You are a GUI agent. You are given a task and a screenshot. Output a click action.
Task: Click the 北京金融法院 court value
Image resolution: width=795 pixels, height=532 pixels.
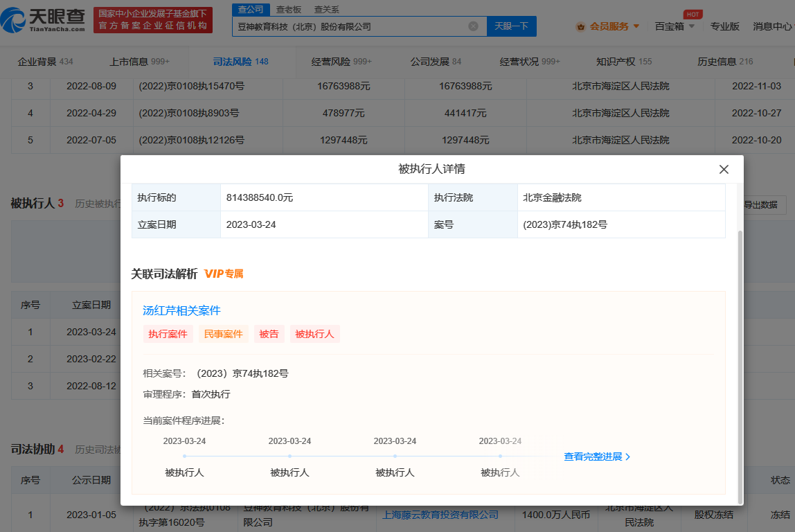[x=552, y=198]
